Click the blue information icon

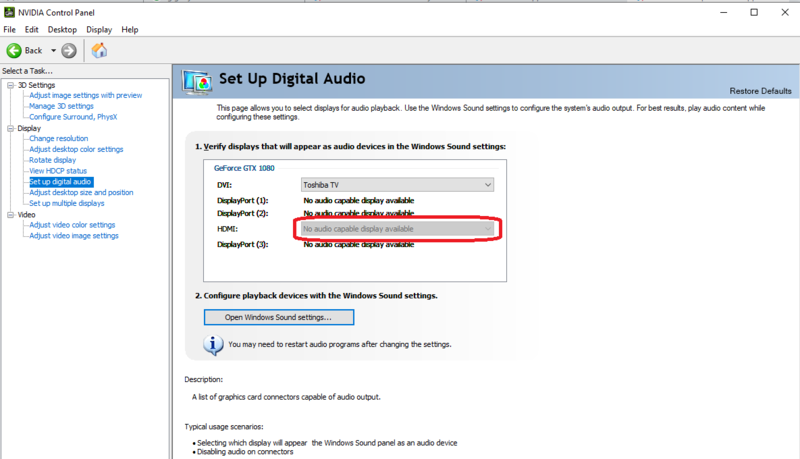(x=213, y=345)
